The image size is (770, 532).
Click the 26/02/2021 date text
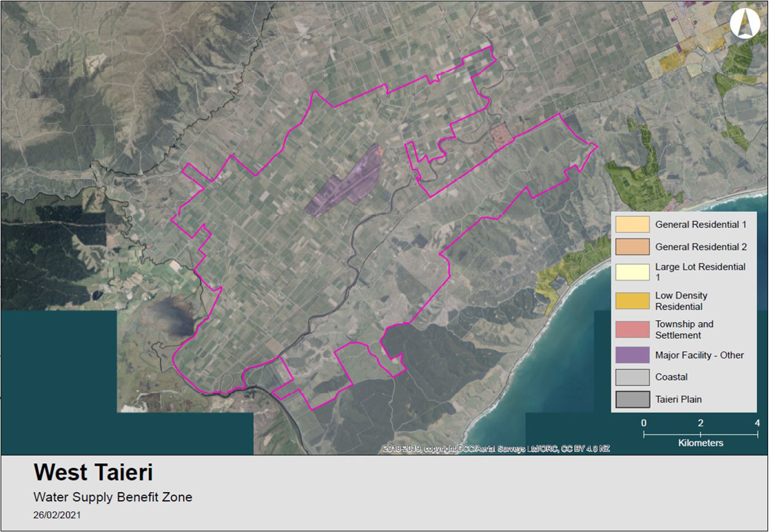point(57,515)
